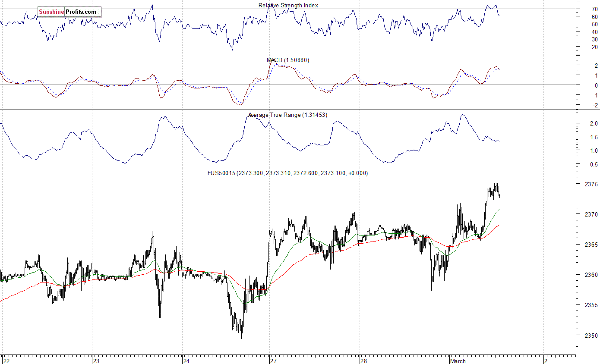The image size is (600, 364).
Task: Click the date label 24 on time axis
Action: tap(186, 361)
